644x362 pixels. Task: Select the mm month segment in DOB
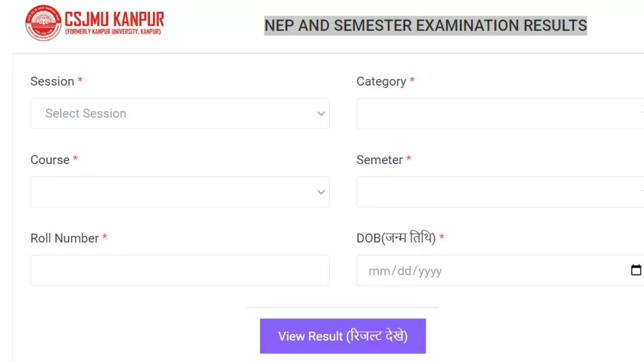tap(376, 271)
